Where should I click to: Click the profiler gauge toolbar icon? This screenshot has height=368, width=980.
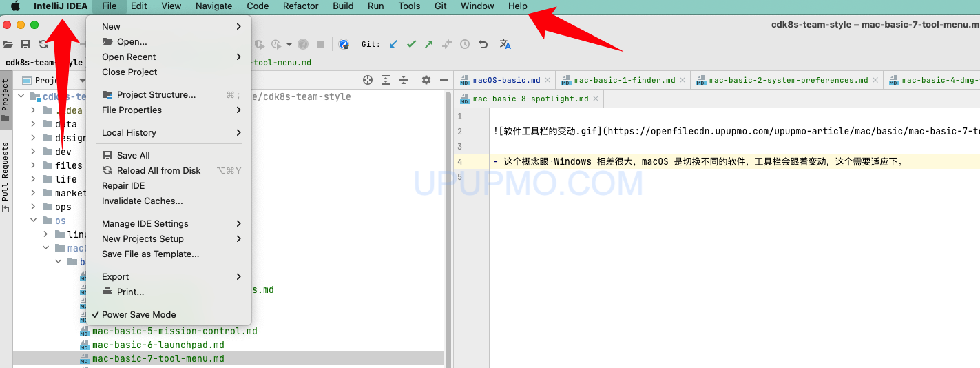303,44
